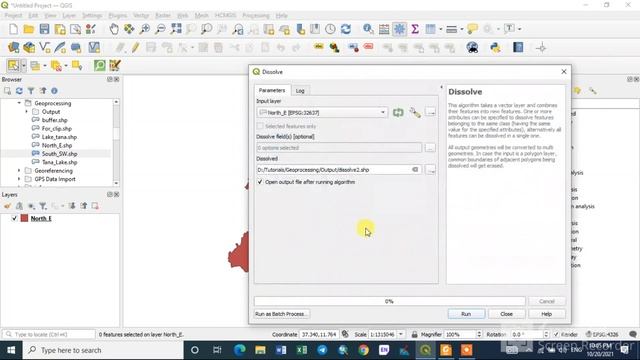Click the Type to locate search field
Screen dimensions: 640x360
click(49, 334)
